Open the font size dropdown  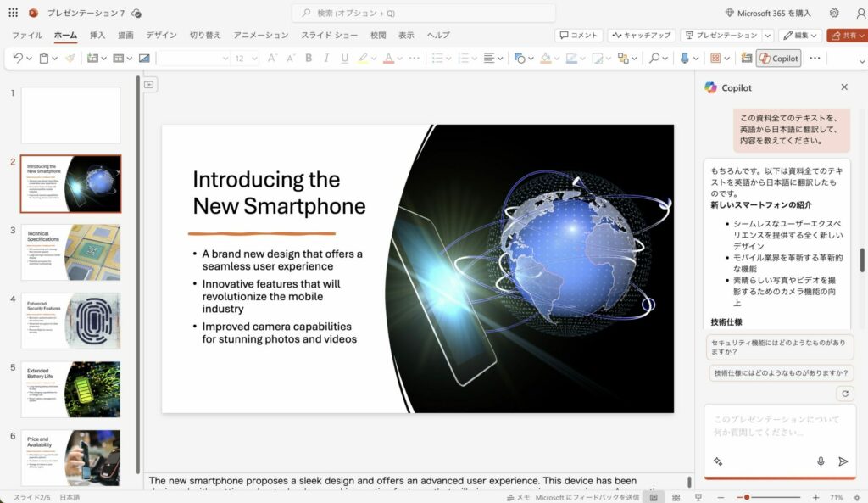tap(253, 59)
